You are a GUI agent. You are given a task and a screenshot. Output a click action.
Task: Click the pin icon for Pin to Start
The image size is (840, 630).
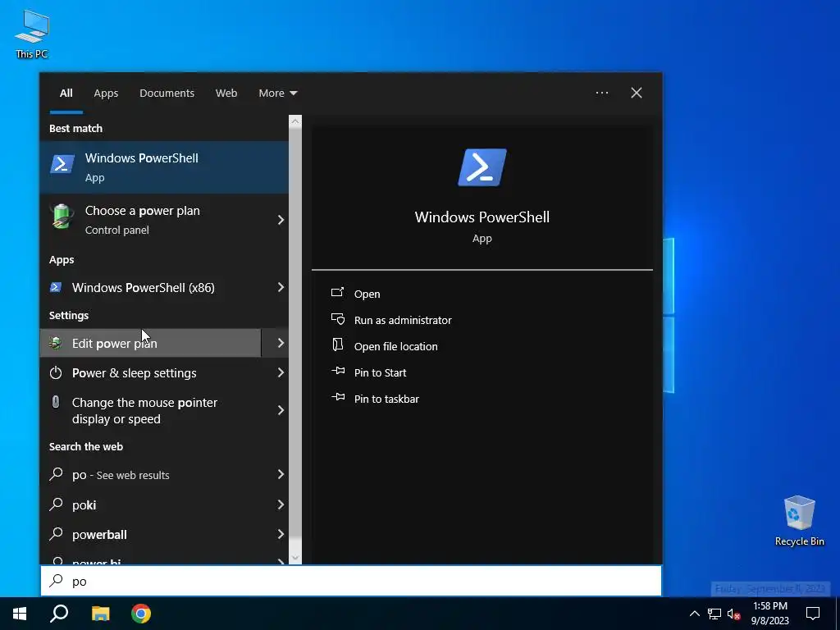tap(338, 371)
